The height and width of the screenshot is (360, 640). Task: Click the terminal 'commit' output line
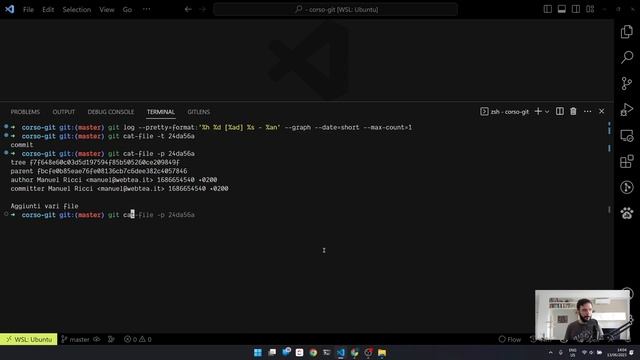coord(22,145)
